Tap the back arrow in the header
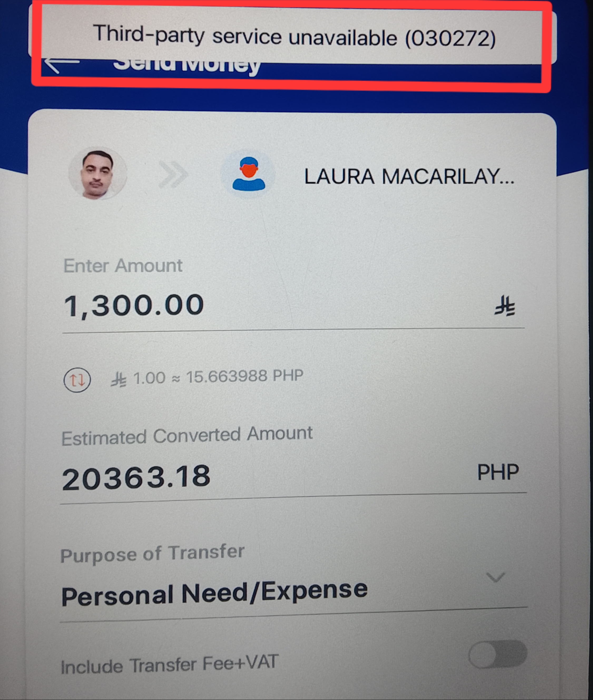This screenshot has height=700, width=593. (61, 65)
